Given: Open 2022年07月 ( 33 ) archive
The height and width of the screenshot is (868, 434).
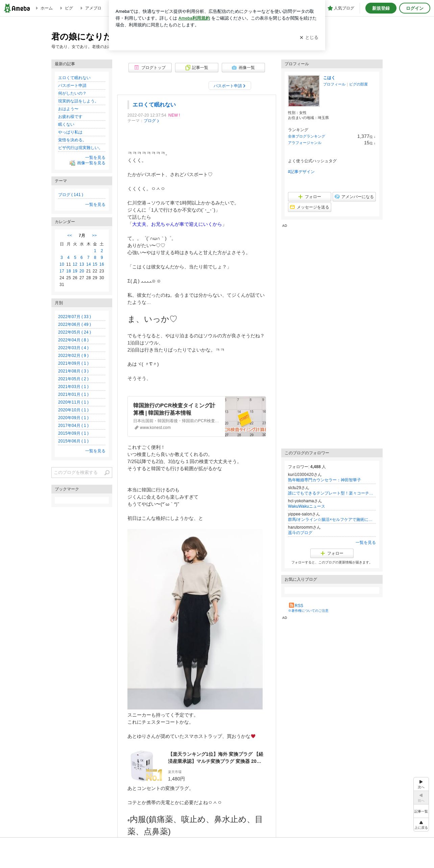Looking at the screenshot, I should tap(75, 317).
